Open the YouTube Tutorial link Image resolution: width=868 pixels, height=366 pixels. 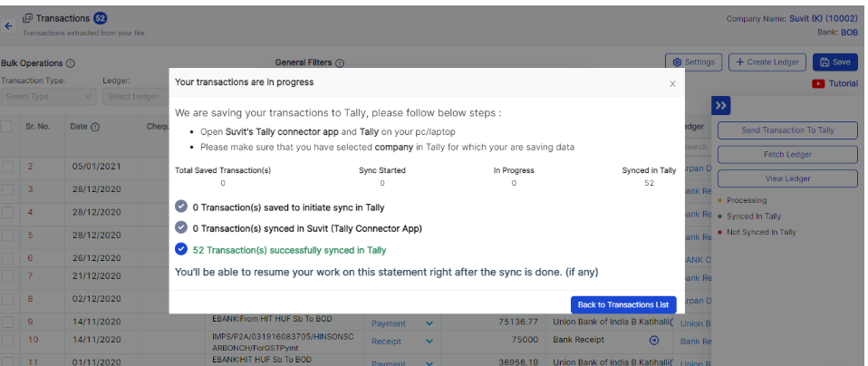click(834, 83)
